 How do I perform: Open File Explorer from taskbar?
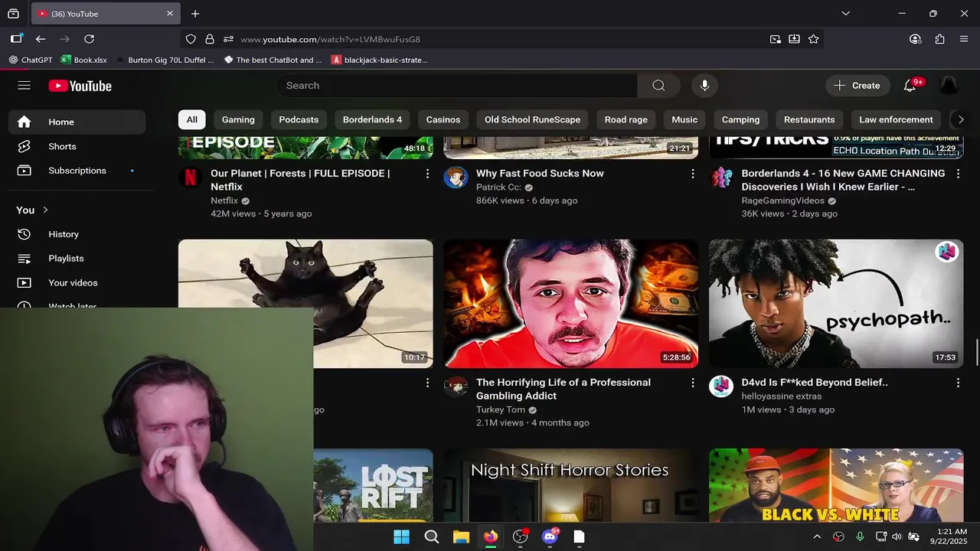click(461, 536)
